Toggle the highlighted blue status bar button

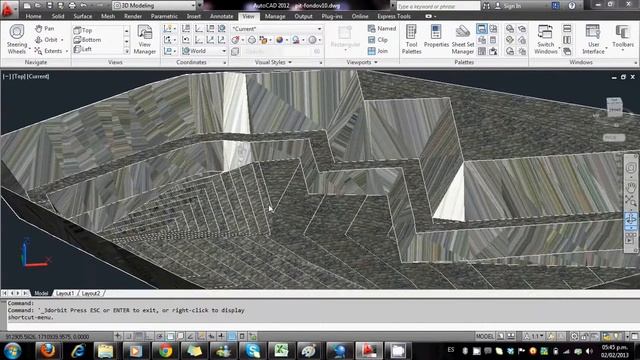click(232, 336)
